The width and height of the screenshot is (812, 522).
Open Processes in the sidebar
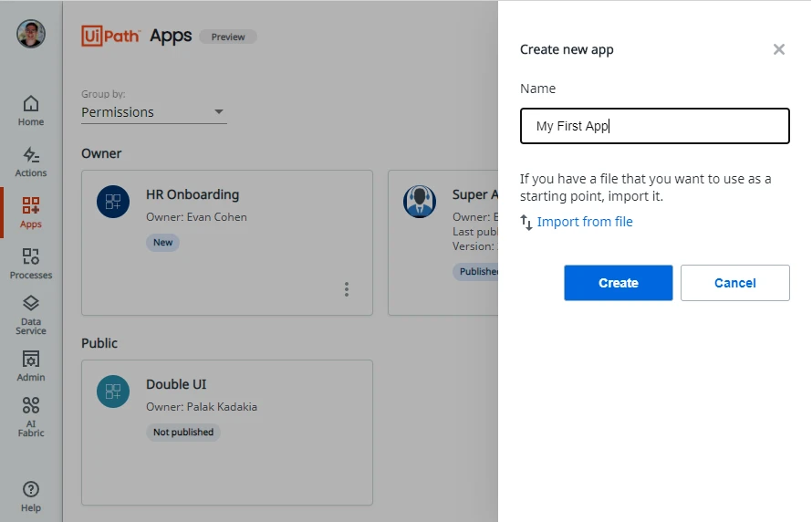pyautogui.click(x=31, y=264)
